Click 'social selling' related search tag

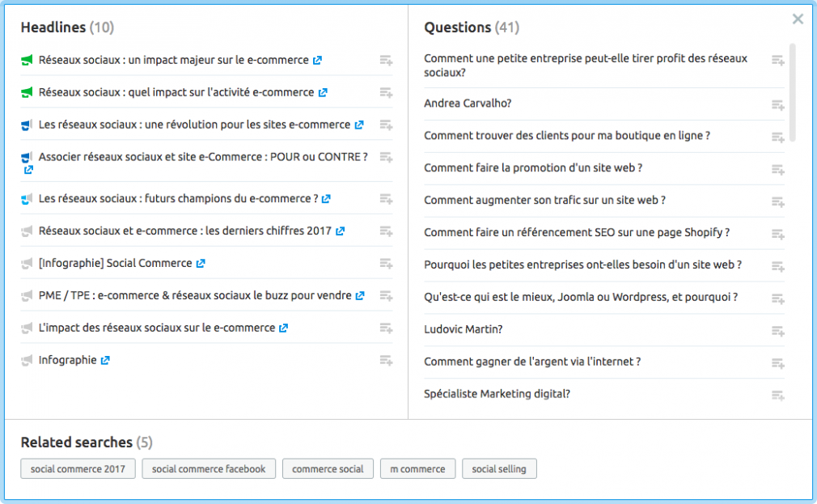pos(499,468)
